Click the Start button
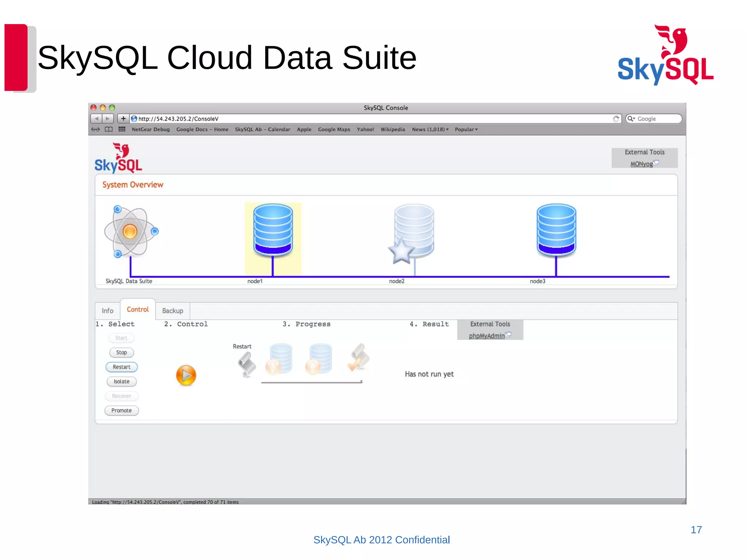This screenshot has width=747, height=560. [x=121, y=338]
